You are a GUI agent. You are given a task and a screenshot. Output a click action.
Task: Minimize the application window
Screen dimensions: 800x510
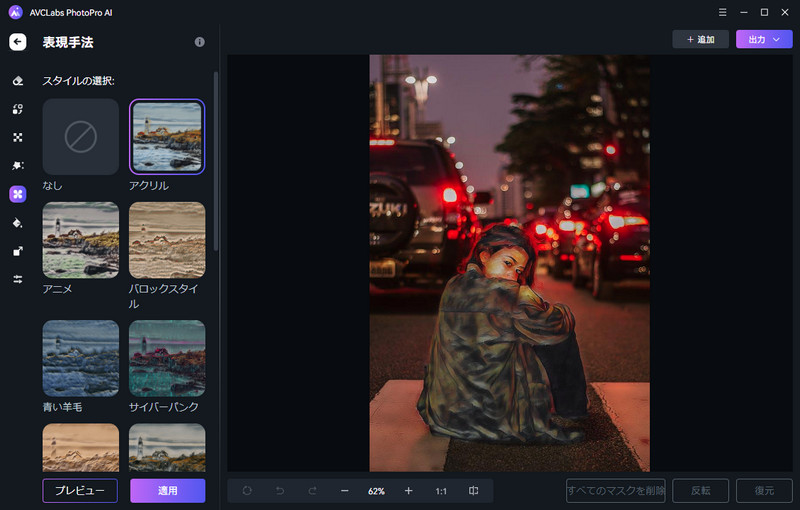744,12
